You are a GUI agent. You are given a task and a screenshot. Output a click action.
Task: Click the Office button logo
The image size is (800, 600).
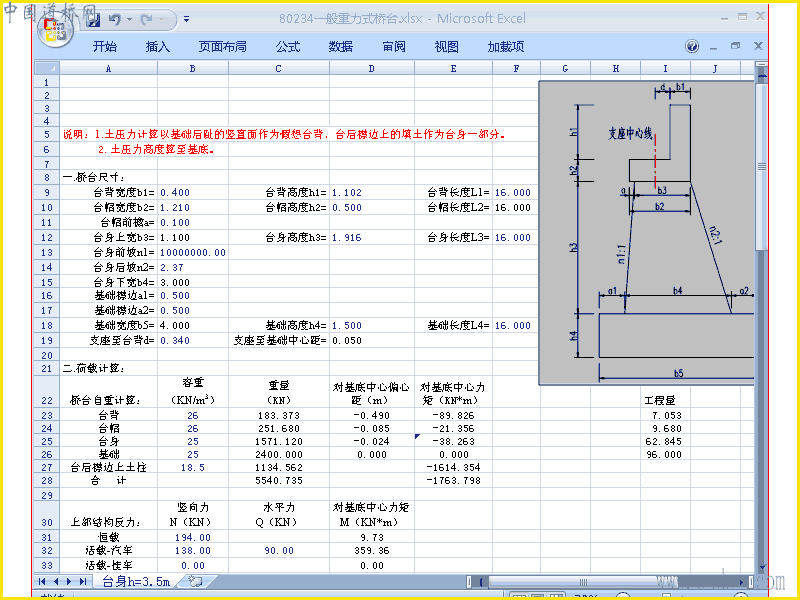pos(55,29)
